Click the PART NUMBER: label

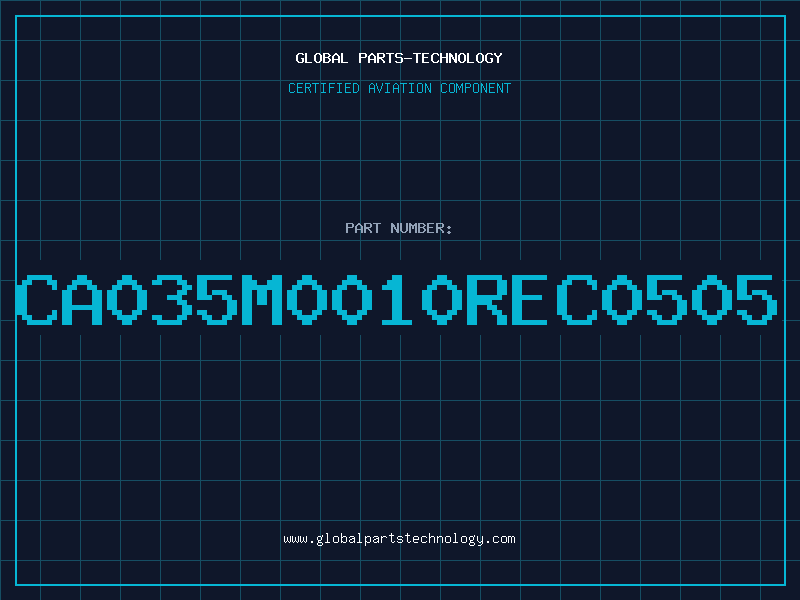[x=399, y=228]
